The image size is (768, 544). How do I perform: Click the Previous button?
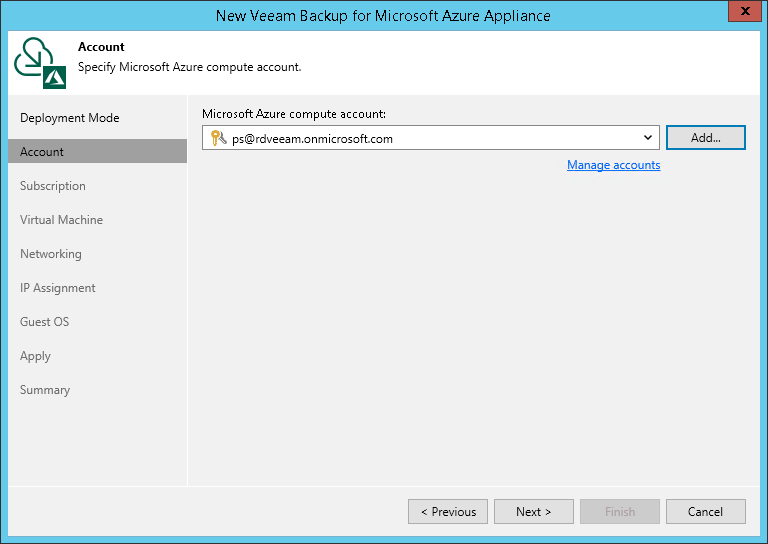[448, 512]
